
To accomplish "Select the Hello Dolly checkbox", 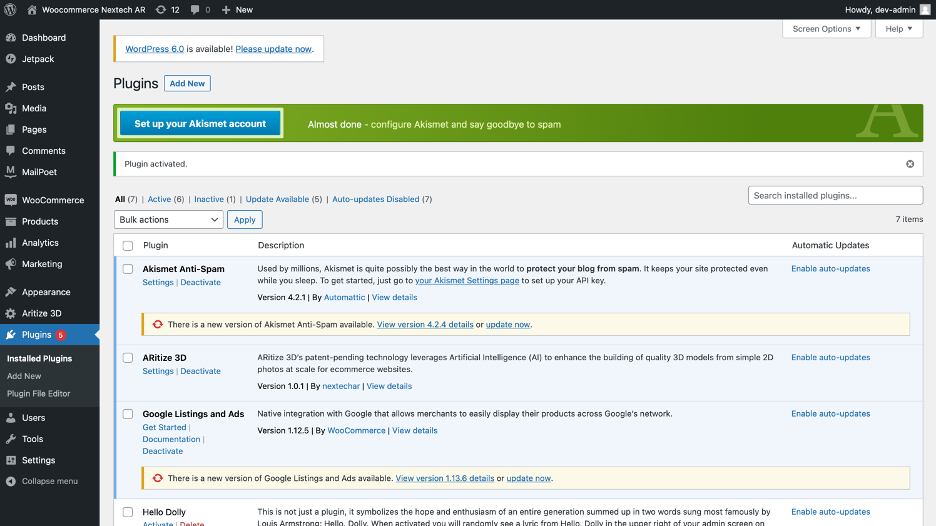I will pos(128,512).
